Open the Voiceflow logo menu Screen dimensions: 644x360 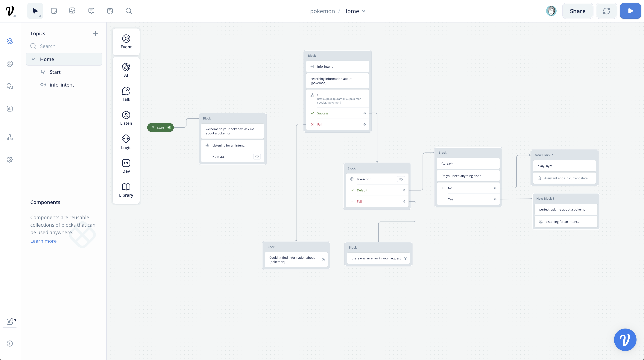tap(10, 11)
